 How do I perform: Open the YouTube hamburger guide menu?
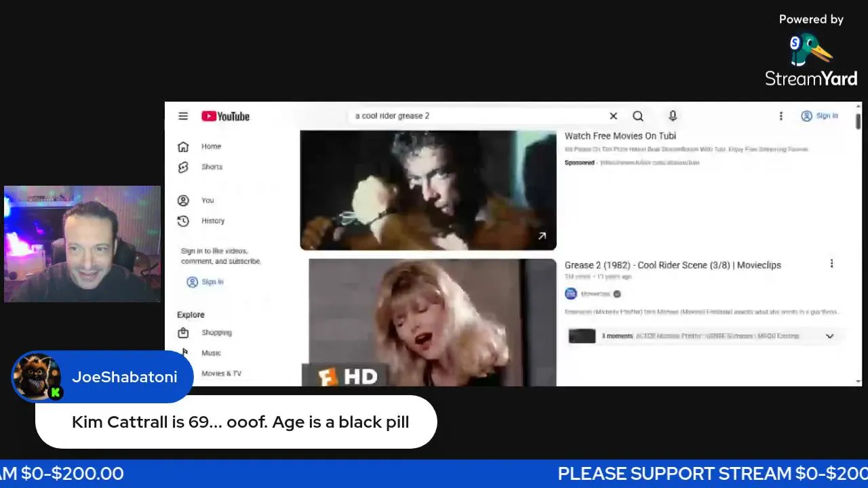click(x=183, y=116)
